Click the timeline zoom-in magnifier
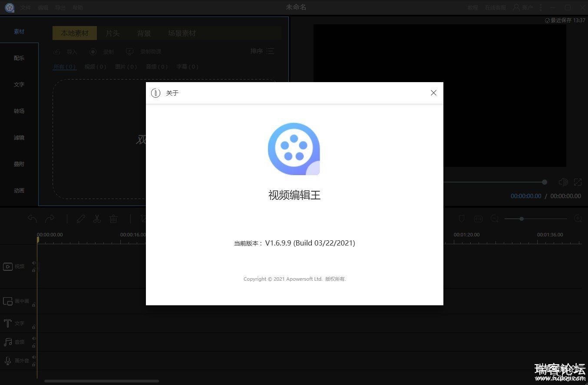This screenshot has width=588, height=385. 578,219
